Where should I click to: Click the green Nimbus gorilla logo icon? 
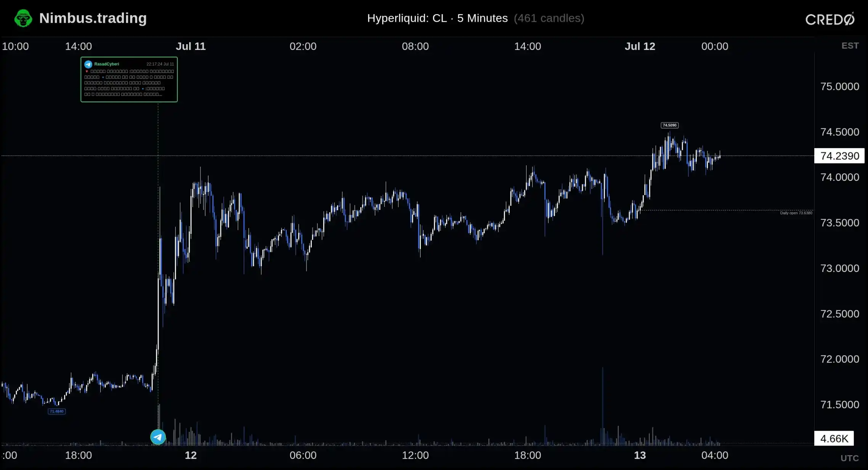tap(23, 18)
